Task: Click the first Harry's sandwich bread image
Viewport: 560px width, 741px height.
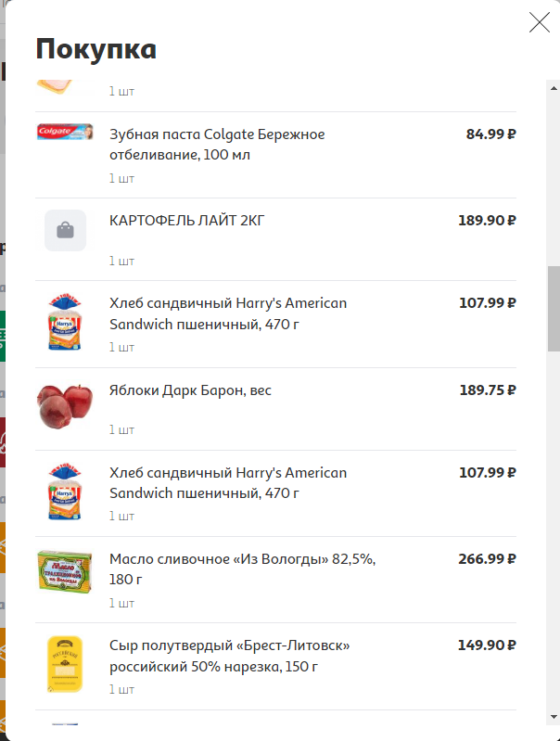Action: [65, 323]
